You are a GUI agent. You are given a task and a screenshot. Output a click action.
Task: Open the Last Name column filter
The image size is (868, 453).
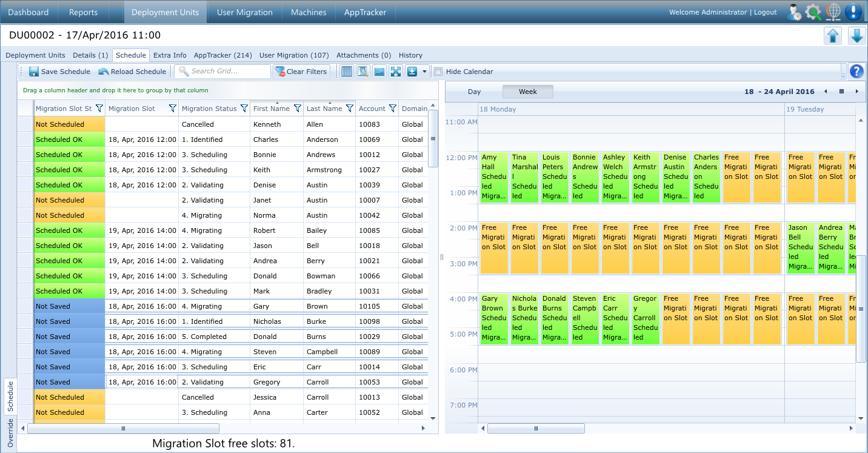click(349, 109)
